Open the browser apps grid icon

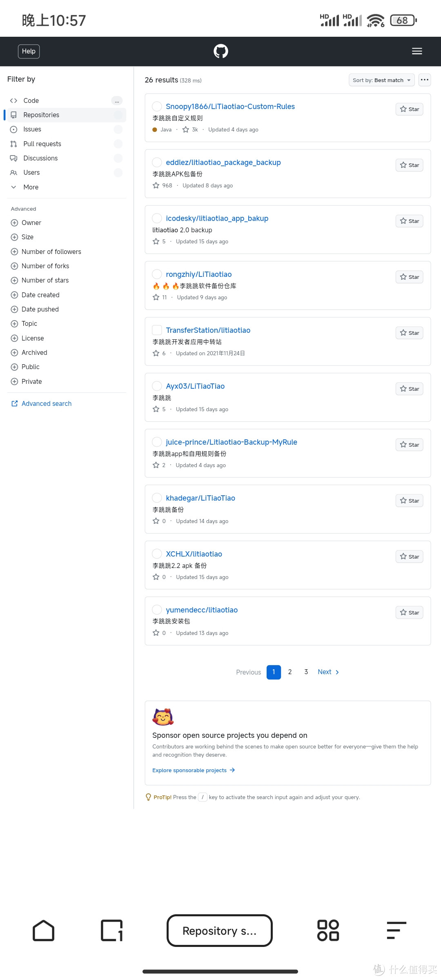(x=328, y=931)
